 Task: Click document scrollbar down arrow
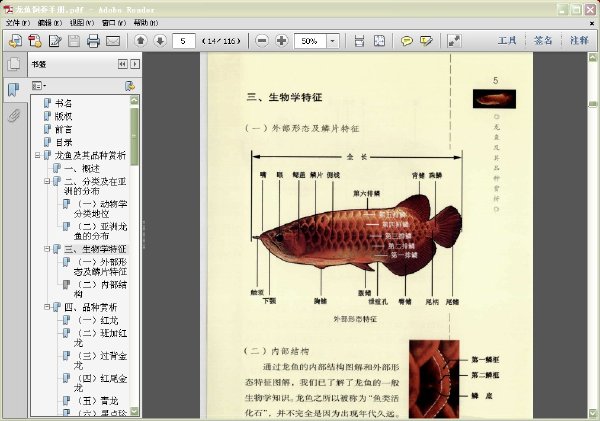pos(592,413)
